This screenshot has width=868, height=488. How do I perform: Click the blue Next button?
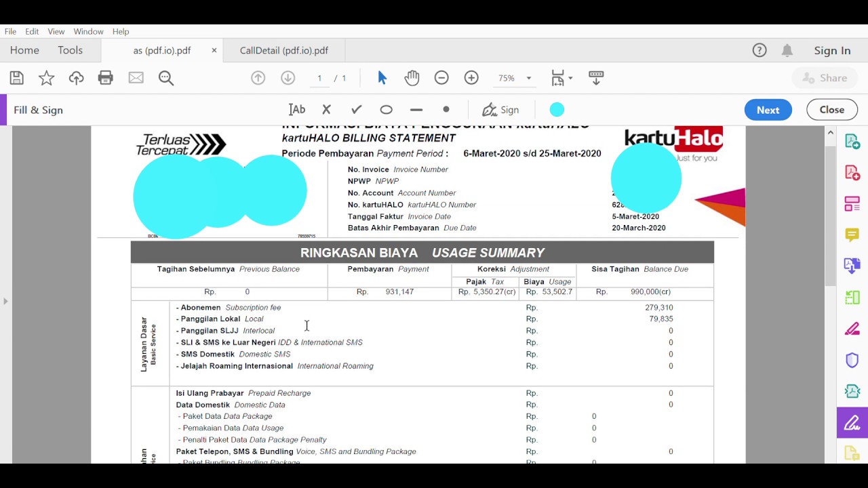click(x=768, y=110)
